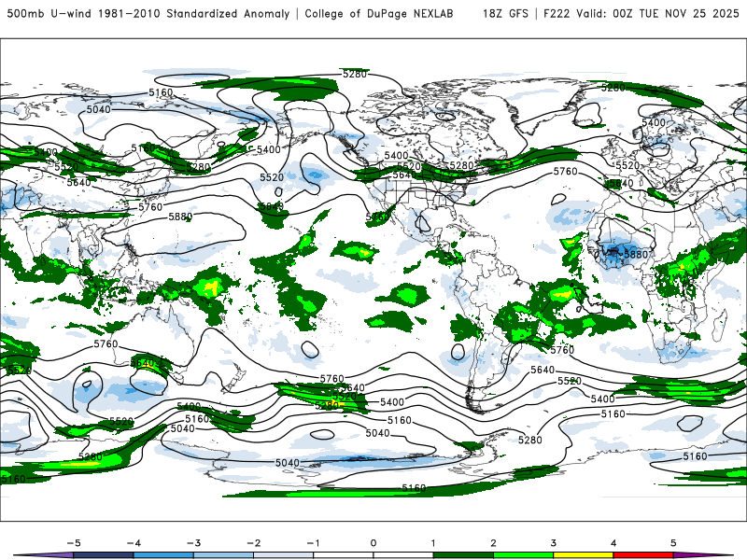Click the 'F222 Valid: 00Z TUE NOV 25 2025' text
Screen dimensions: 747x560
pos(641,13)
